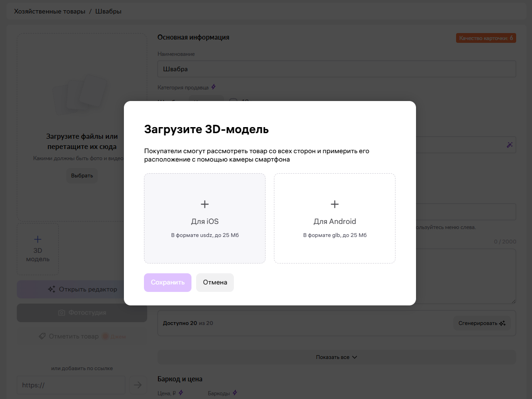This screenshot has height=399, width=532.
Task: Open the photo editor via Открыть редактор
Action: tap(82, 289)
